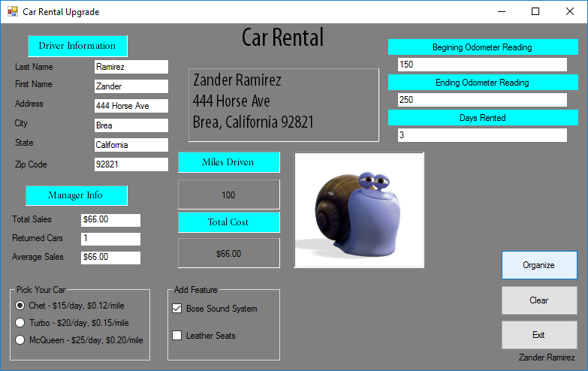The width and height of the screenshot is (588, 371).
Task: Click the Pick Your Car group title
Action: tap(41, 290)
